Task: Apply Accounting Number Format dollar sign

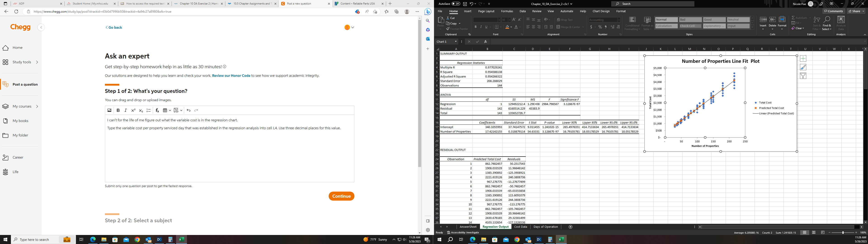Action: [591, 27]
